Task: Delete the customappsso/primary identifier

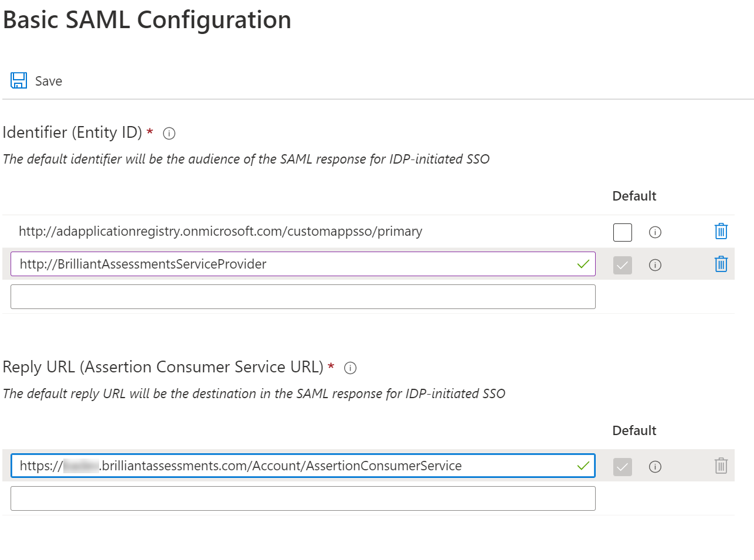Action: [721, 231]
